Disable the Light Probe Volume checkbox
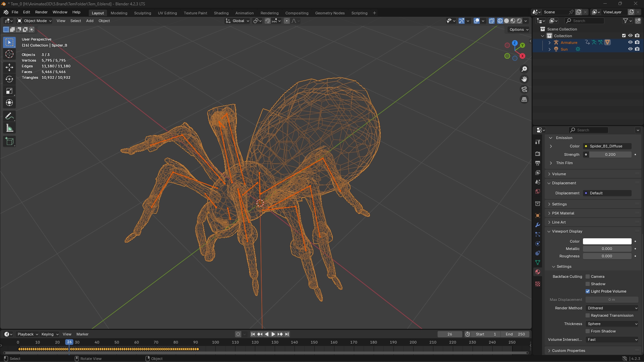Viewport: 644px width, 362px height. (588, 291)
